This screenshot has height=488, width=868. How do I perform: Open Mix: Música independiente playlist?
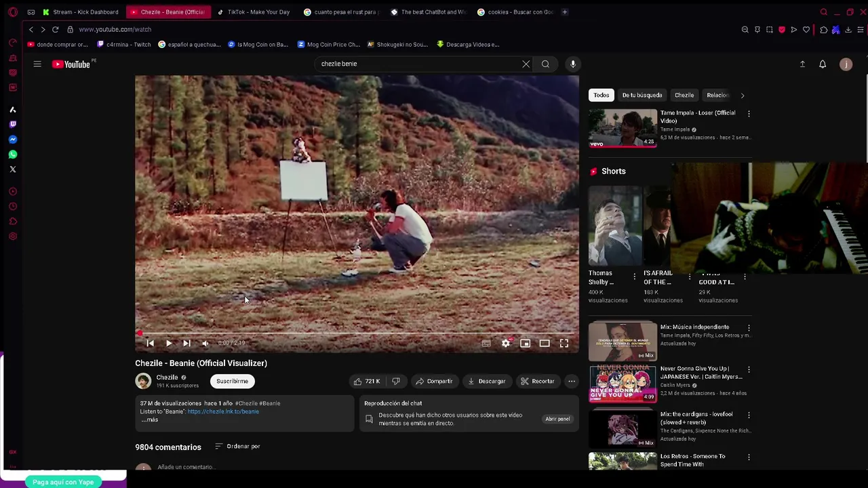tap(623, 342)
